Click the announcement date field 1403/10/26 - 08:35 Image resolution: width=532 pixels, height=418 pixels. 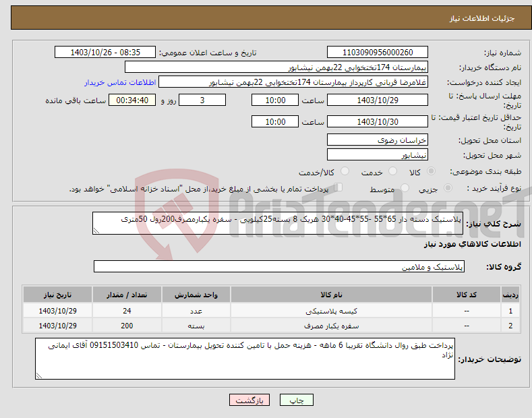coord(105,53)
